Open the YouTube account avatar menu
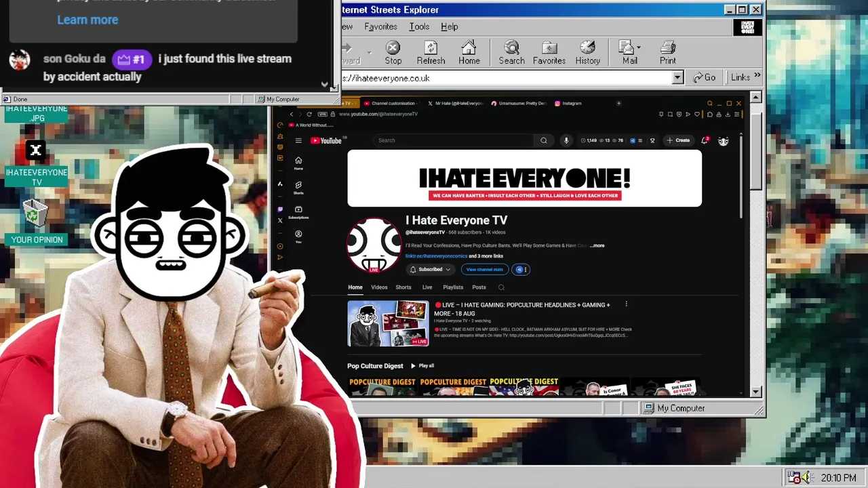This screenshot has width=868, height=488. pyautogui.click(x=724, y=141)
